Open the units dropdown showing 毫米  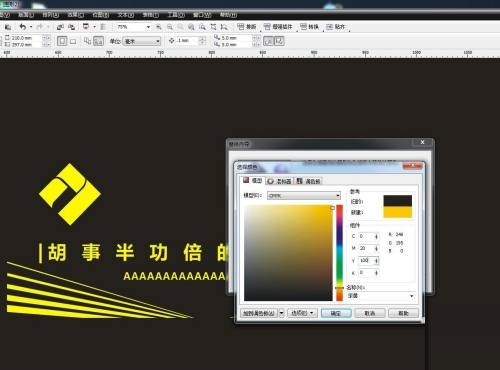pyautogui.click(x=142, y=41)
